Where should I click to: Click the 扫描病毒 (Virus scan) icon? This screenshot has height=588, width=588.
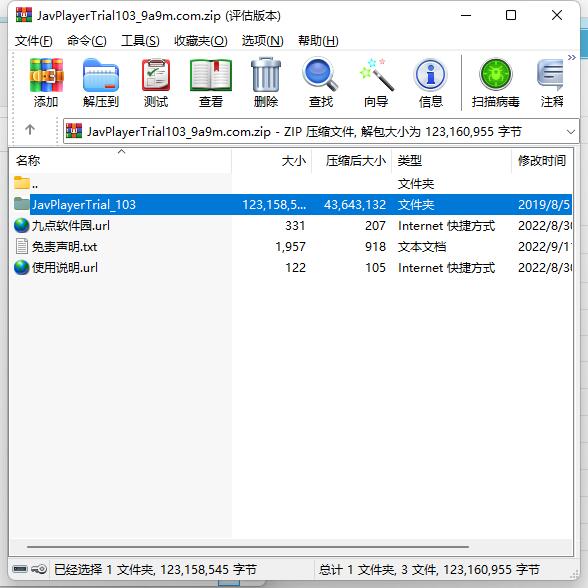(496, 74)
